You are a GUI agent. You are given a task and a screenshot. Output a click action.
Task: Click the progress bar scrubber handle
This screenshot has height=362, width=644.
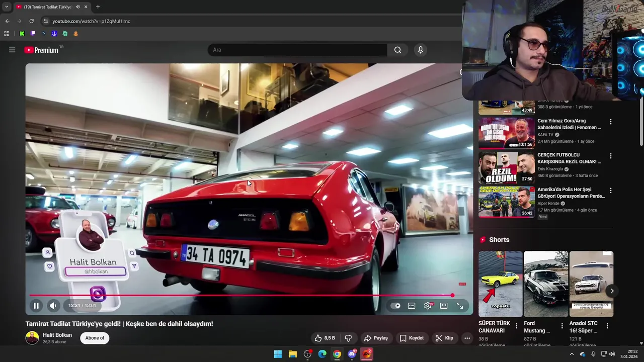452,295
